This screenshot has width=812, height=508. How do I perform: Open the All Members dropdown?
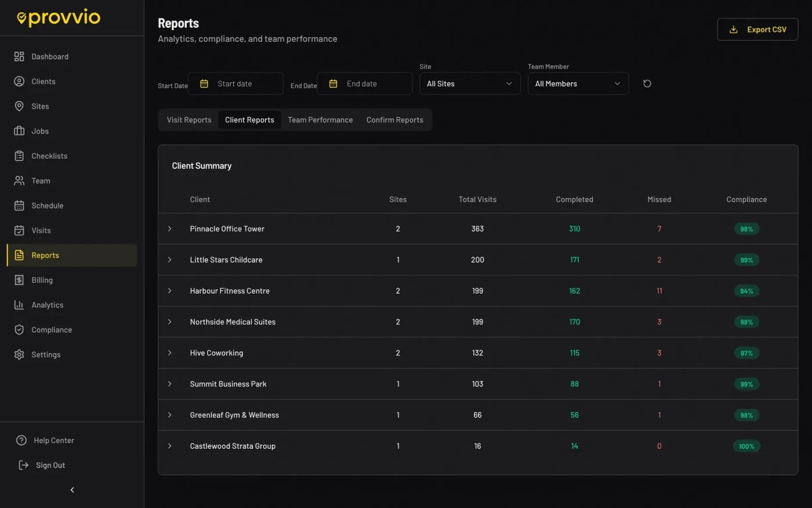[x=578, y=84]
